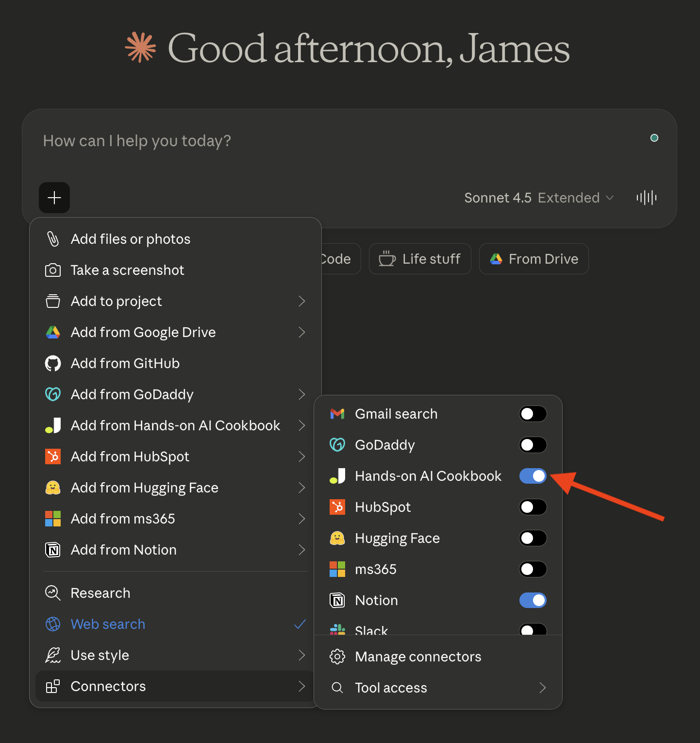Open the Use style menu item
Screen dimensions: 700x743
click(100, 655)
